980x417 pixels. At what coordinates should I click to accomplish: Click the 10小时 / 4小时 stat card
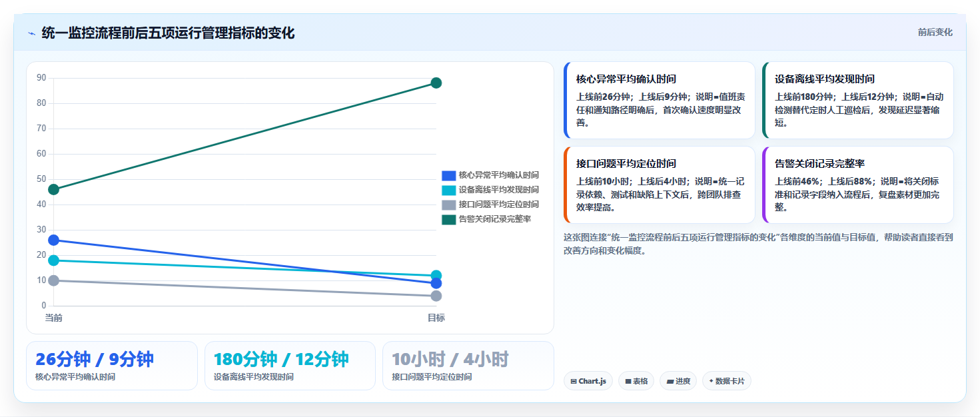click(x=468, y=366)
